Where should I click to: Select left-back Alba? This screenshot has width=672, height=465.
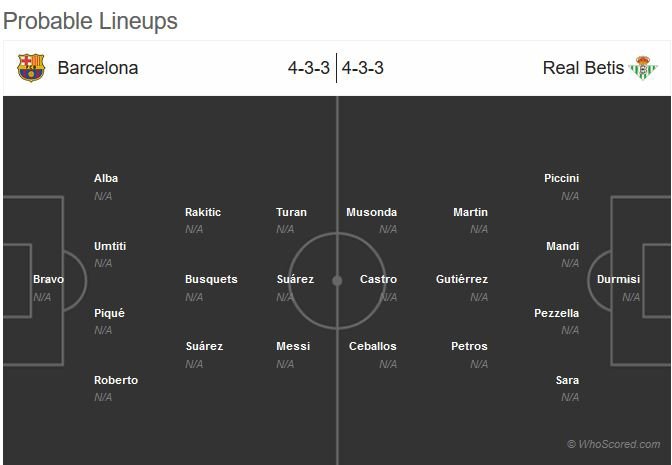click(106, 179)
